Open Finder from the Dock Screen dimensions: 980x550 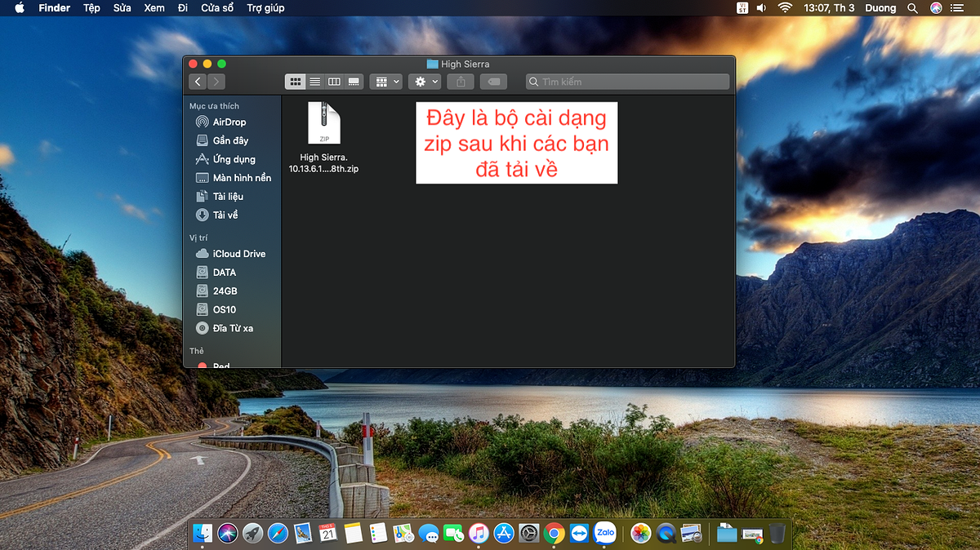click(203, 533)
